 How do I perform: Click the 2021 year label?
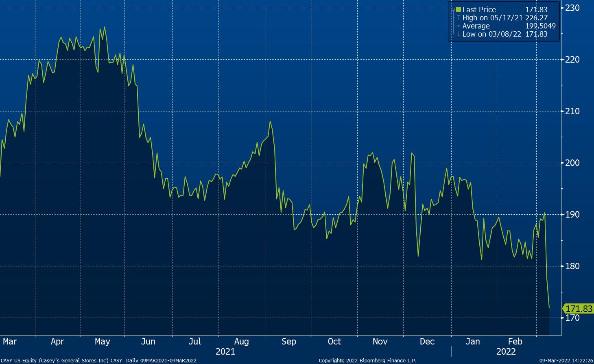[x=225, y=351]
